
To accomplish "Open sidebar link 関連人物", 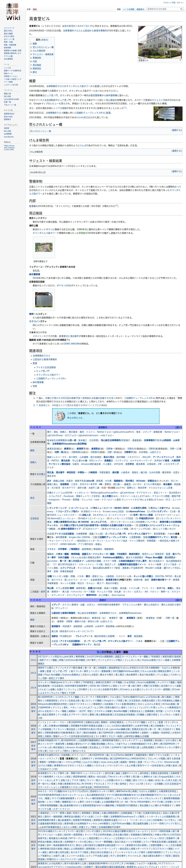I will click(x=7, y=94).
